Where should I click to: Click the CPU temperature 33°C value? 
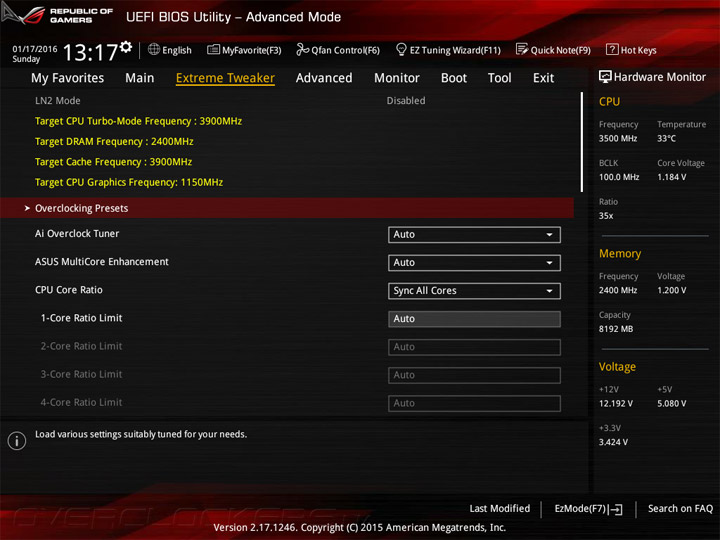(666, 139)
